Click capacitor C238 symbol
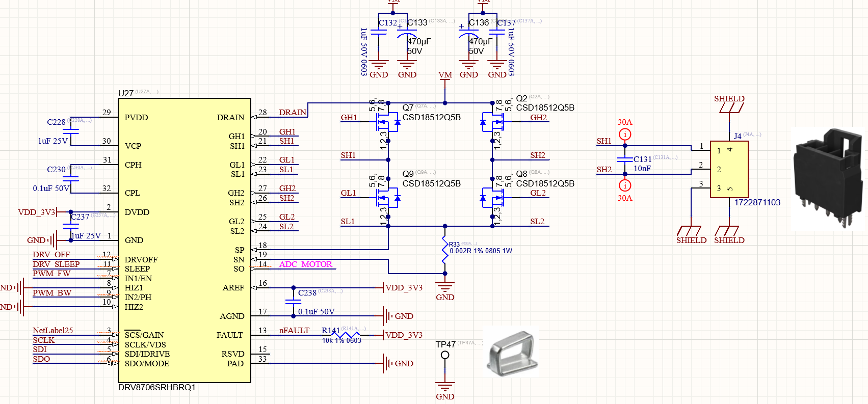This screenshot has height=404, width=868. click(293, 302)
